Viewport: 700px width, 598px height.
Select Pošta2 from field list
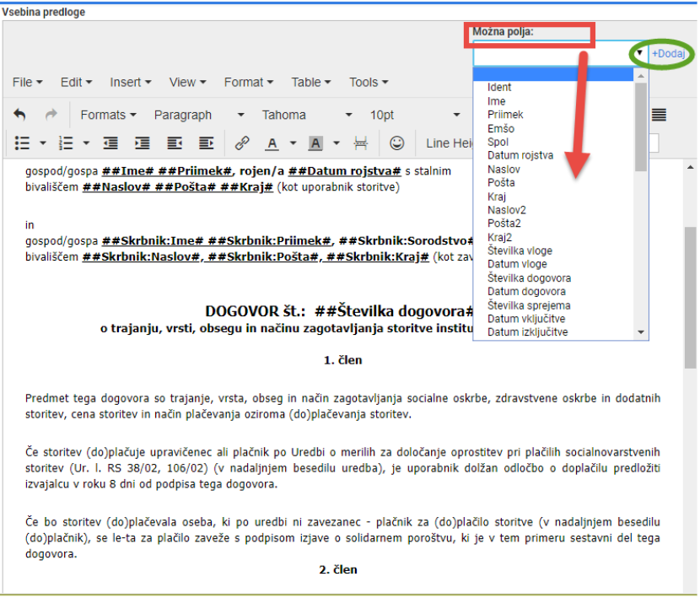(553, 224)
